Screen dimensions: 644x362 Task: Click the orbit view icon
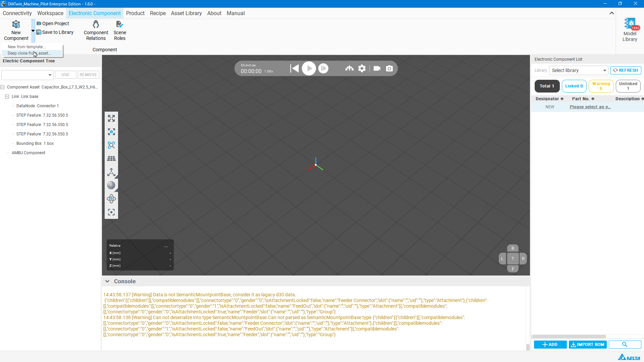tap(111, 199)
